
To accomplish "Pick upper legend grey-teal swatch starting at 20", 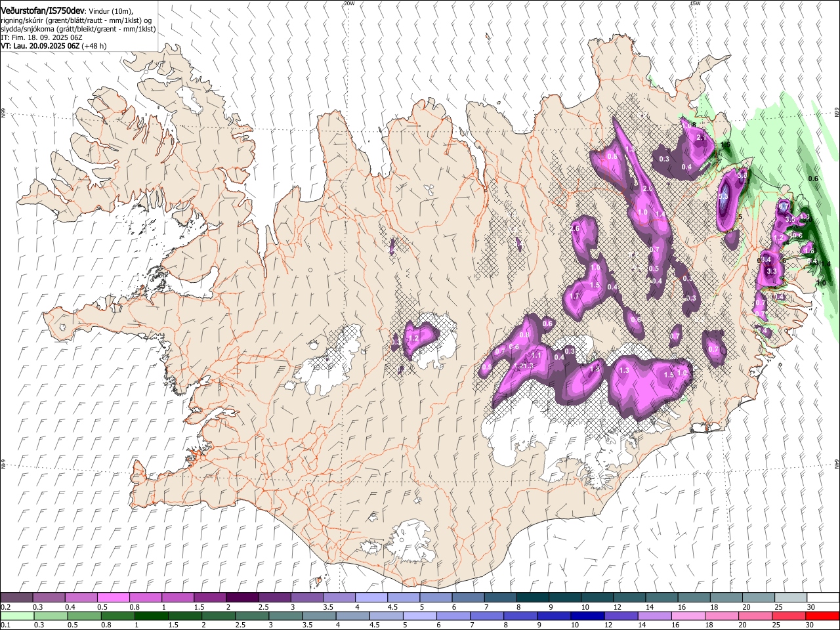I will pyautogui.click(x=758, y=598).
